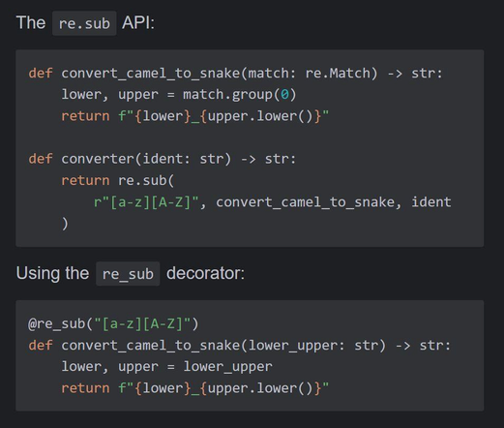Click the word 'decorator:'
This screenshot has height=428, width=504.
click(205, 273)
